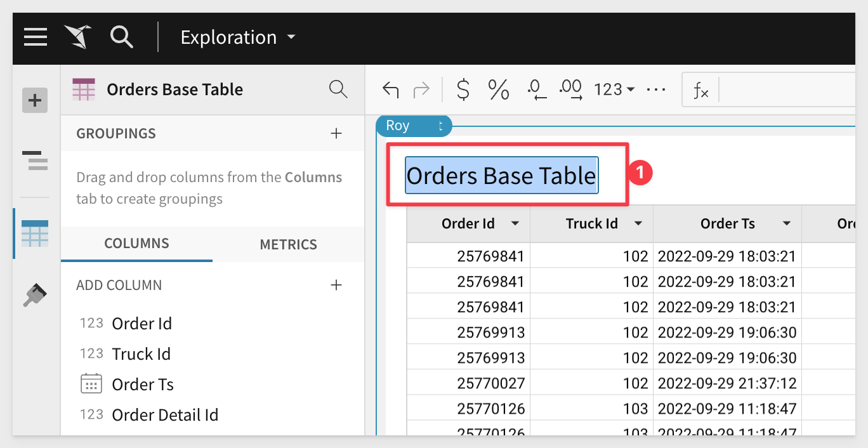
Task: Open Truck Id column header menu
Action: 638,223
